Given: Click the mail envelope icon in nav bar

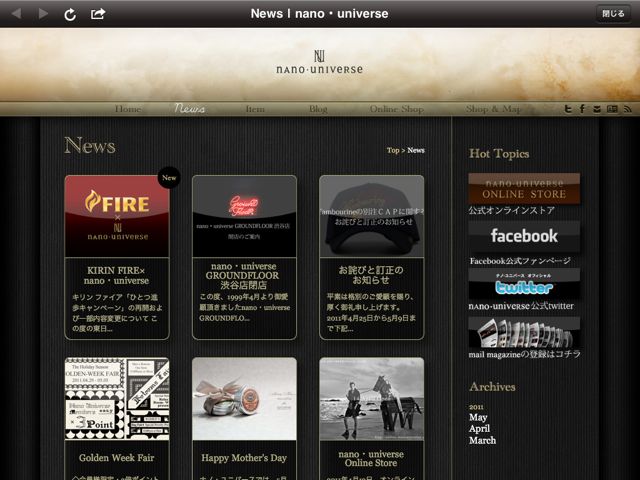Looking at the screenshot, I should point(597,109).
